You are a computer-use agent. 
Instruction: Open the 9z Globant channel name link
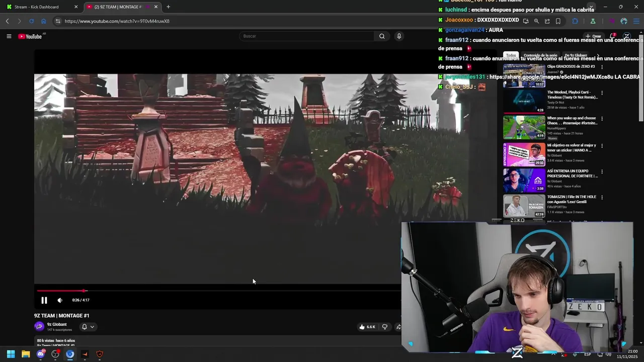click(57, 324)
